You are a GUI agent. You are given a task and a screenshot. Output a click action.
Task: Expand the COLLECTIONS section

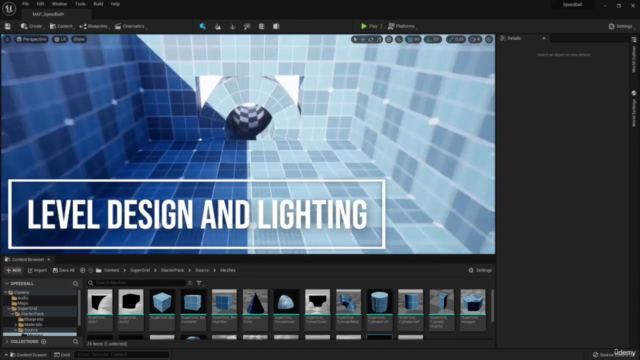click(7, 342)
